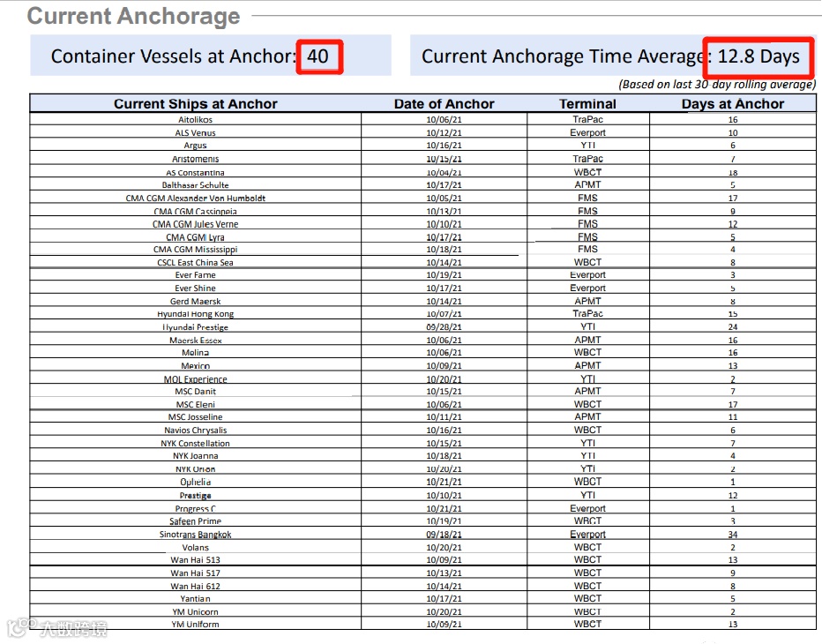Select ship name CMA CGM Lyra
The width and height of the screenshot is (822, 644).
pos(195,237)
